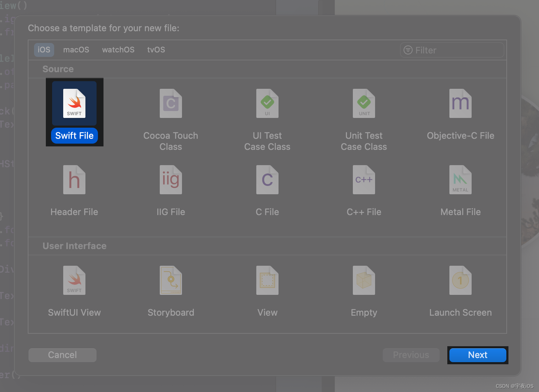Screen dimensions: 539x392
Task: Click the Cancel button
Action: point(63,355)
